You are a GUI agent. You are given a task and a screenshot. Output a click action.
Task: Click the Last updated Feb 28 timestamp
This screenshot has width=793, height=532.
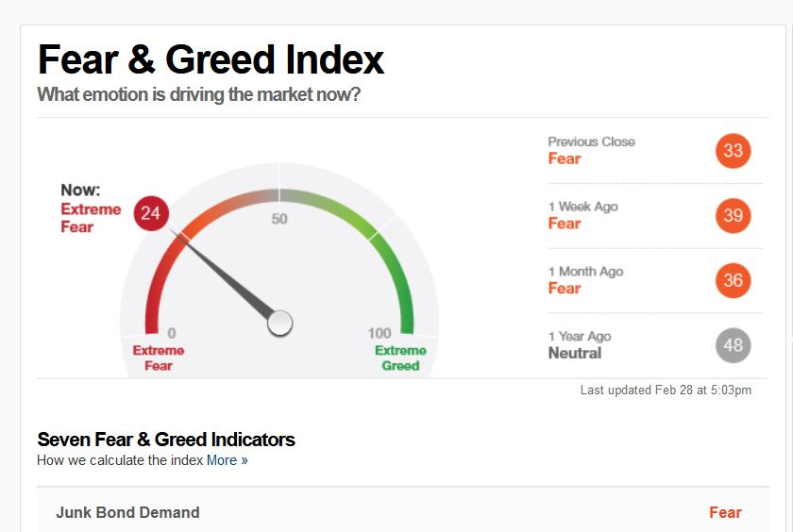click(x=666, y=390)
